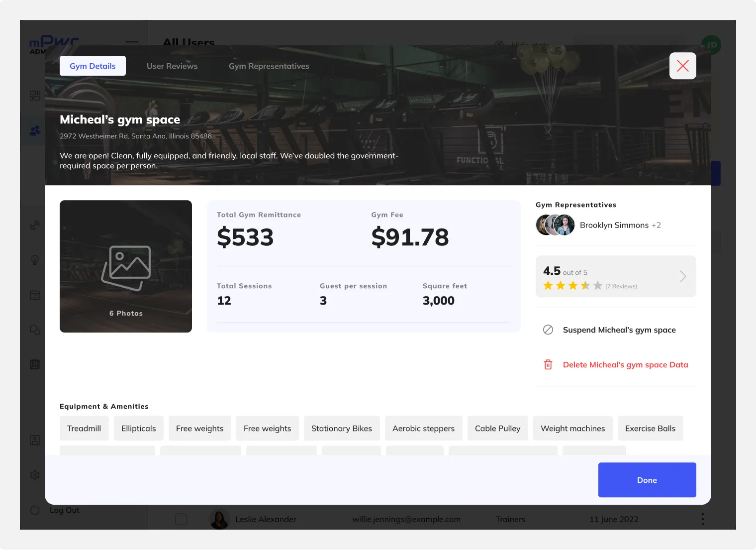Click the profile card icon in sidebar

point(35,440)
